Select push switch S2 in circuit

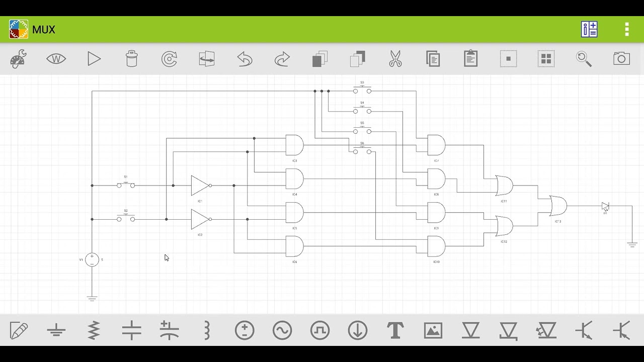(x=126, y=218)
